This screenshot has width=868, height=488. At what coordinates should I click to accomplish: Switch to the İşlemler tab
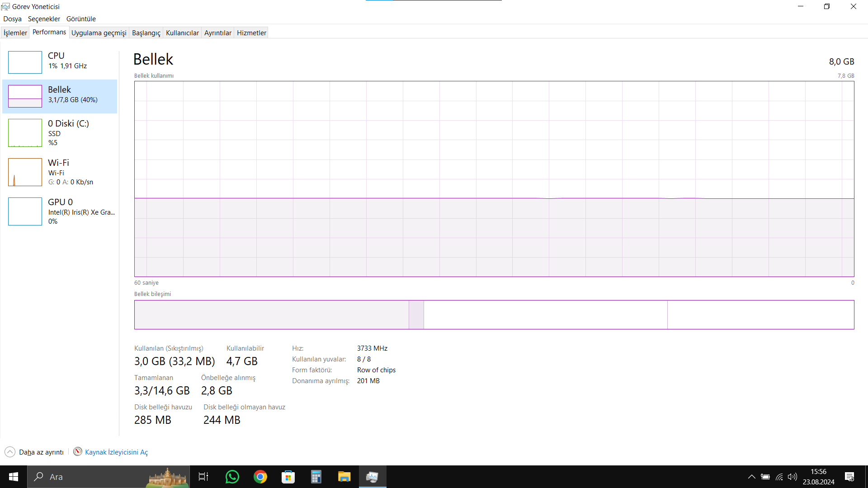click(x=15, y=33)
